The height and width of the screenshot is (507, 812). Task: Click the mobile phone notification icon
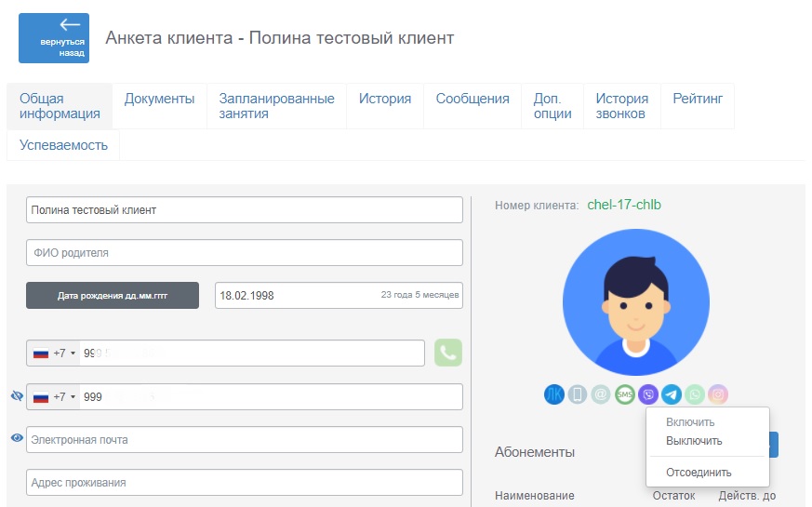[x=577, y=394]
